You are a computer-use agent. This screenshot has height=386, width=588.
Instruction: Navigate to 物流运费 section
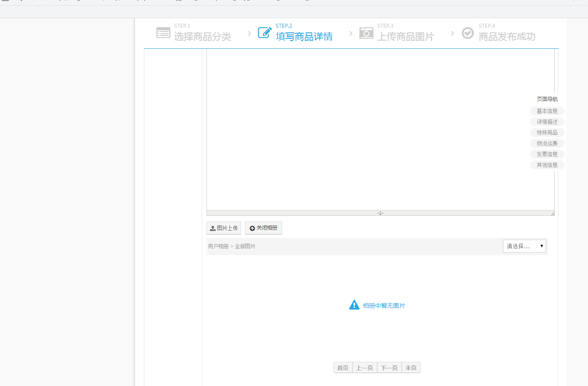click(x=547, y=143)
